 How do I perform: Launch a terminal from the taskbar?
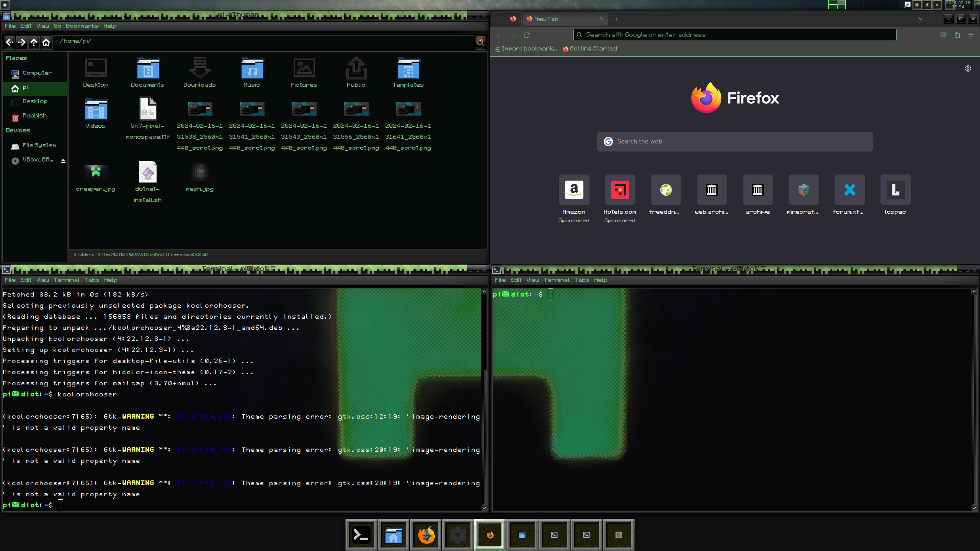(x=361, y=535)
